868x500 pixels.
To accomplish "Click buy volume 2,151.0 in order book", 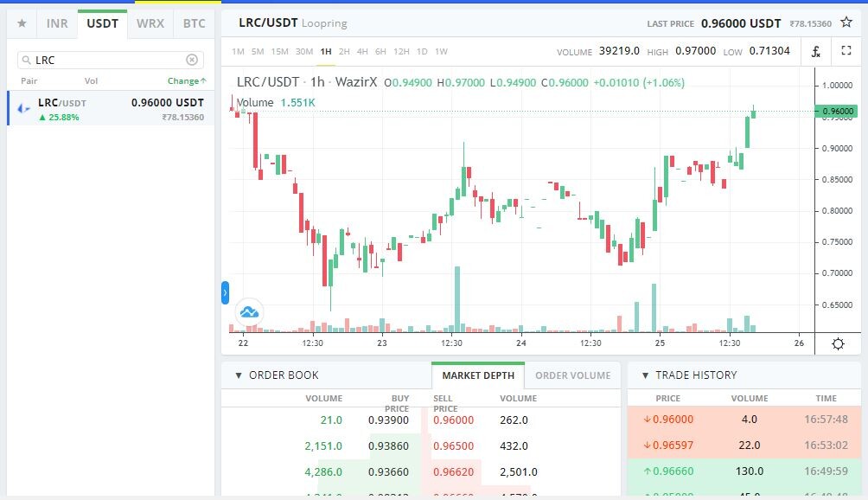I will click(x=323, y=446).
